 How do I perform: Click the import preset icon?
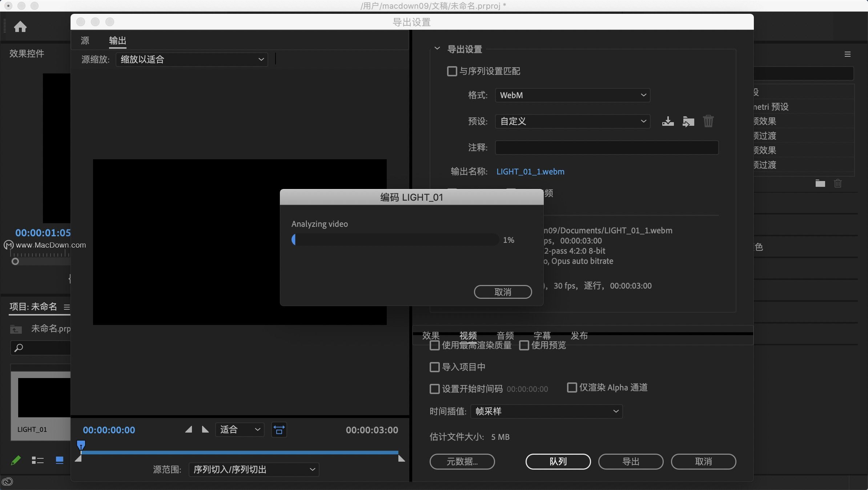pos(688,121)
